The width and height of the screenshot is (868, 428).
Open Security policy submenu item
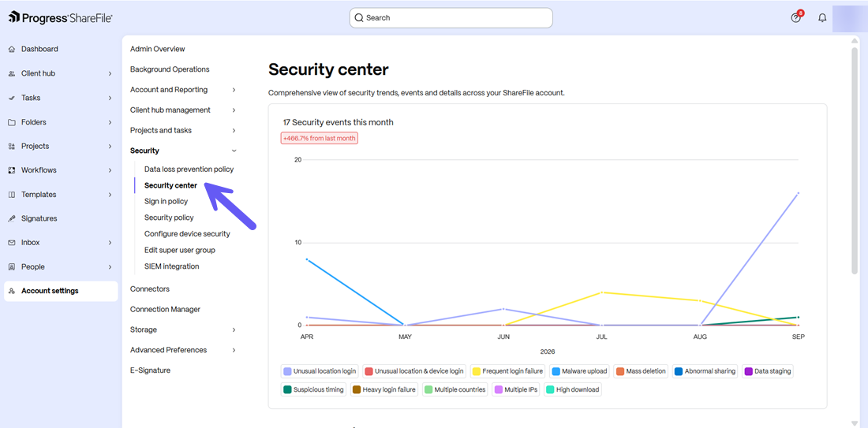169,218
